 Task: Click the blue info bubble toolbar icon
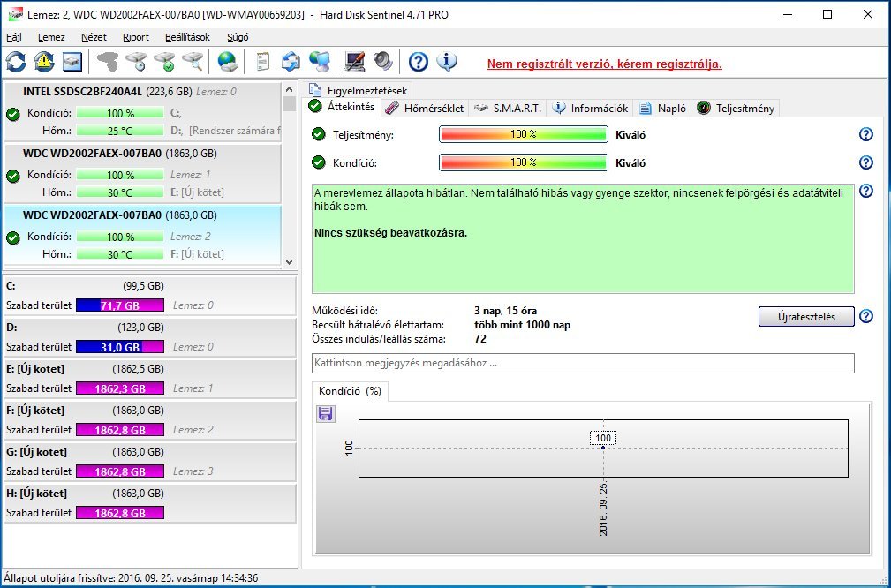click(447, 61)
